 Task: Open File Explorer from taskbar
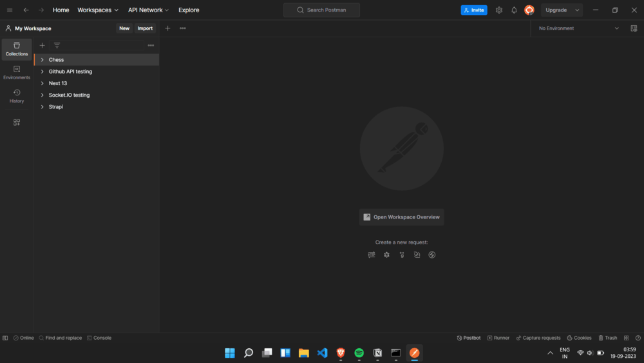coord(304,353)
